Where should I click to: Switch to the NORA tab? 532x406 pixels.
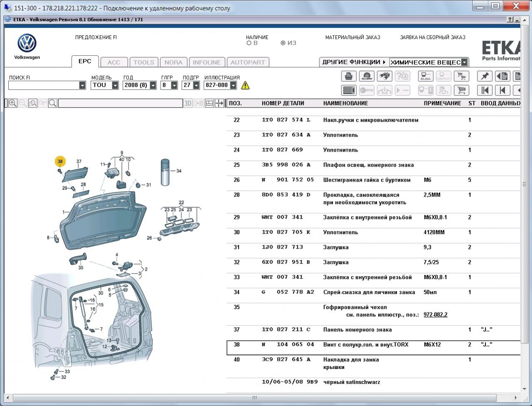click(x=173, y=62)
